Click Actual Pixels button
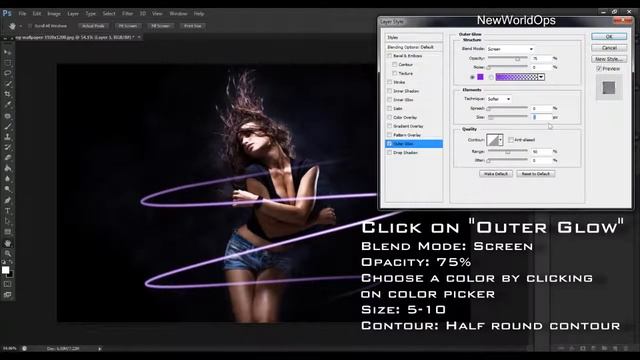The height and width of the screenshot is (360, 640). [93, 26]
